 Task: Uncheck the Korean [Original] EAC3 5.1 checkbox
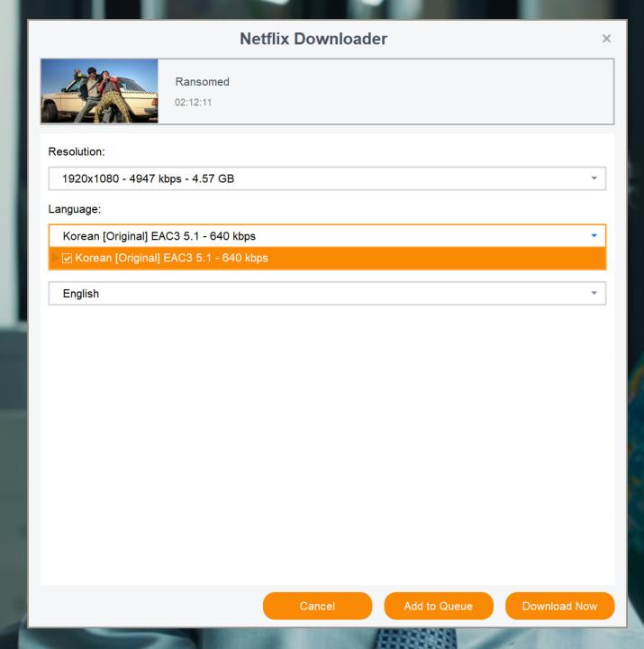point(67,259)
